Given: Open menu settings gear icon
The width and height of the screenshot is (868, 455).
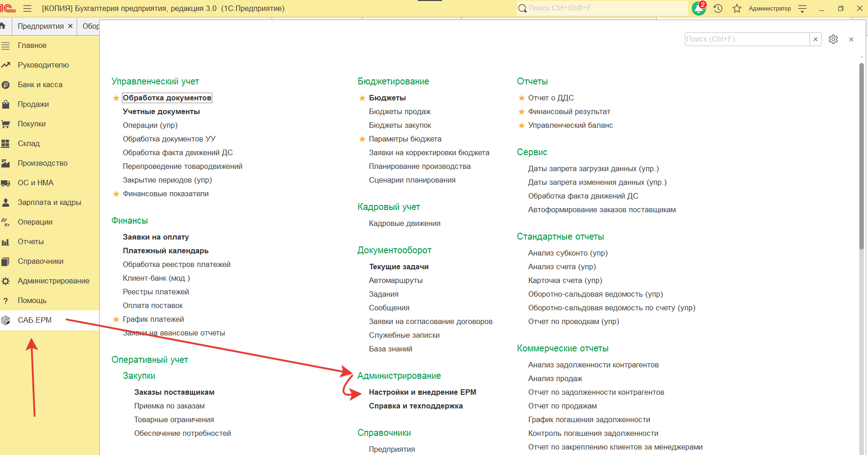Looking at the screenshot, I should point(833,39).
